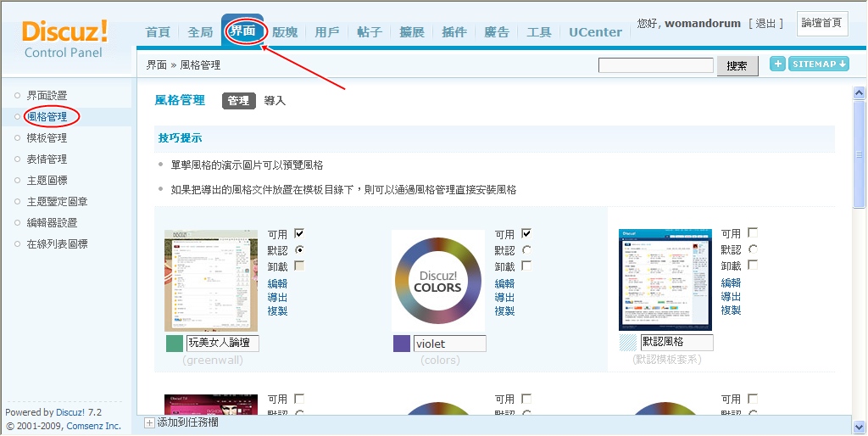This screenshot has width=868, height=436.
Task: Open the SITEMAP button
Action: [x=819, y=64]
